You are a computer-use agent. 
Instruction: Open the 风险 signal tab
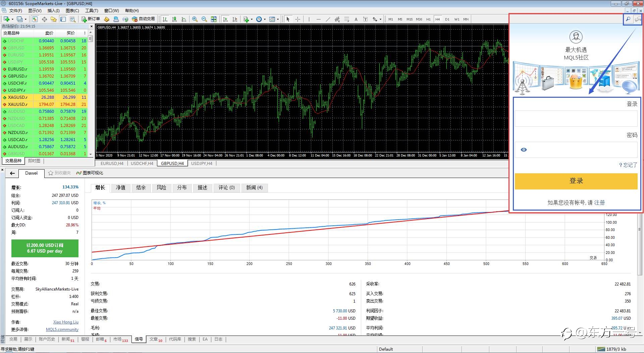click(x=161, y=187)
